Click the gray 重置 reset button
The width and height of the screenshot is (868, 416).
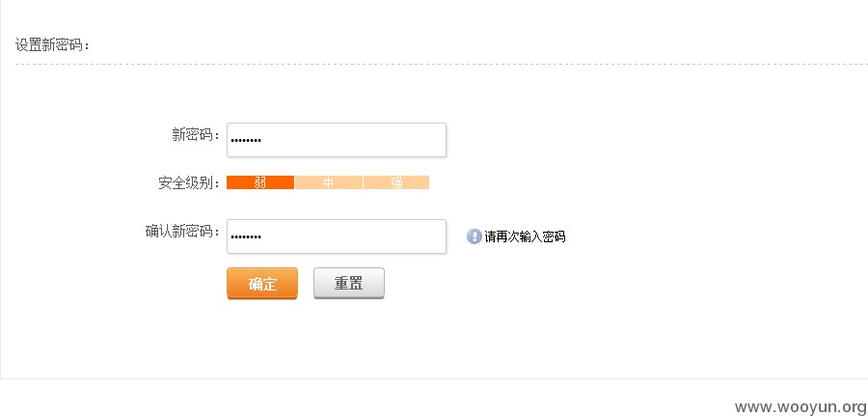point(349,284)
